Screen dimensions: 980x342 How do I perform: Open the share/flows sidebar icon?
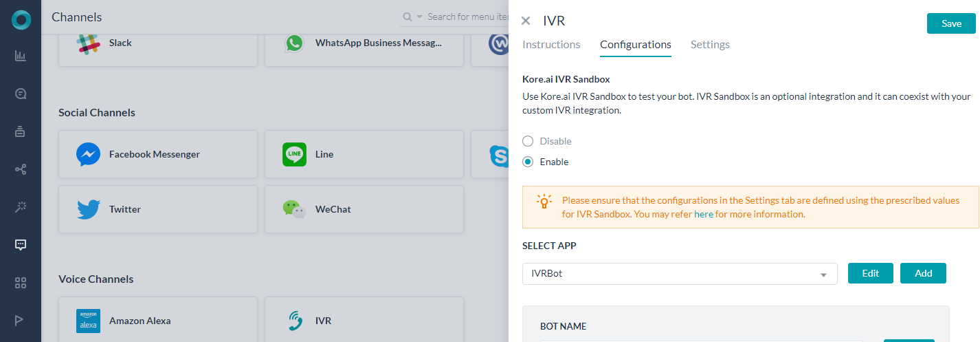pyautogui.click(x=21, y=169)
